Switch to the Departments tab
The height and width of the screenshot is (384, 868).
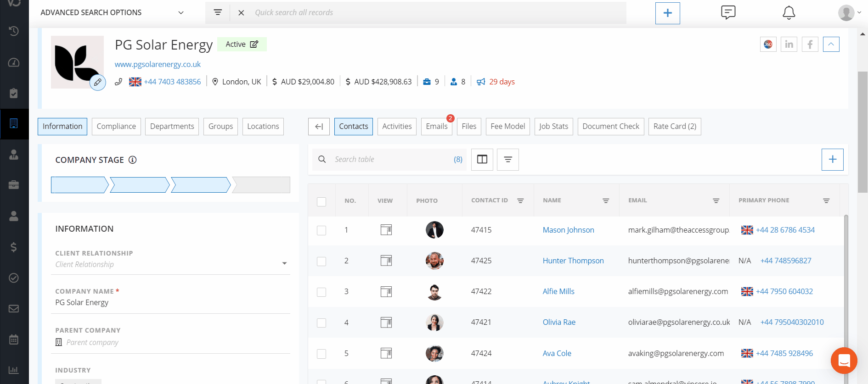(x=172, y=127)
